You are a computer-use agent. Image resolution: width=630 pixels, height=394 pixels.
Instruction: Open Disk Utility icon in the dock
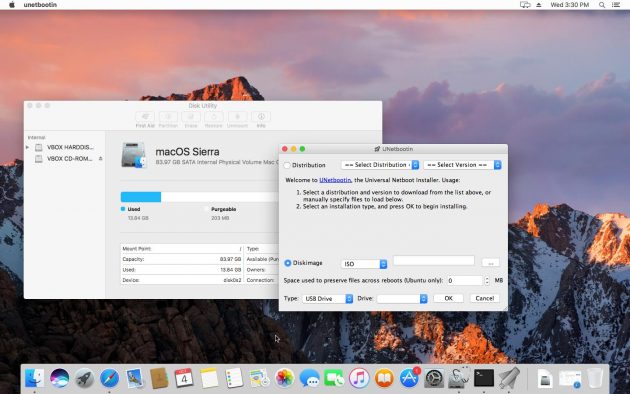tap(459, 378)
